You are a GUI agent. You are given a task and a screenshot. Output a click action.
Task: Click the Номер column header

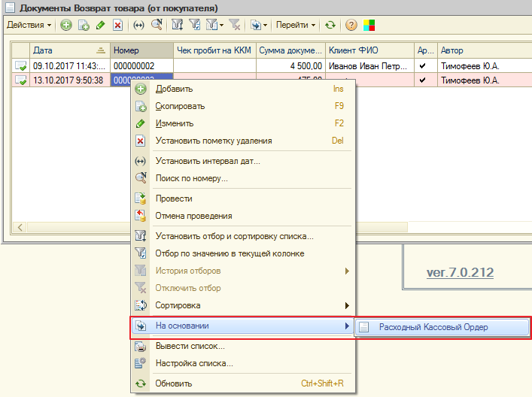click(x=141, y=50)
